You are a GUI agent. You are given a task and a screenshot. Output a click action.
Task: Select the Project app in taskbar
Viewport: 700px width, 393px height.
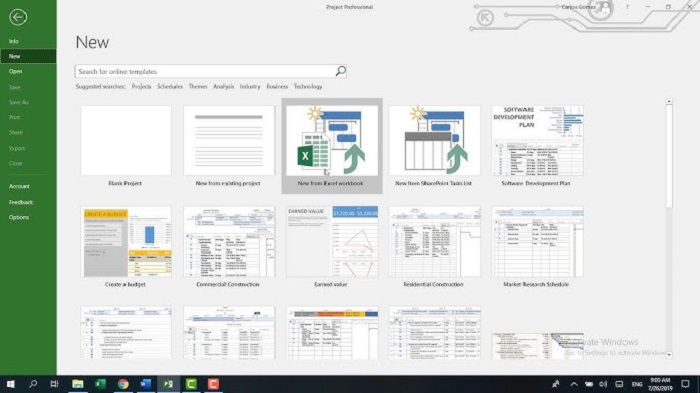click(x=168, y=384)
